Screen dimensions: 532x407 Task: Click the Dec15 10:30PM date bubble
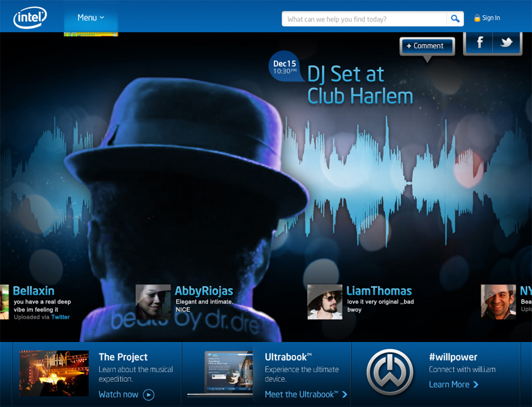[284, 67]
